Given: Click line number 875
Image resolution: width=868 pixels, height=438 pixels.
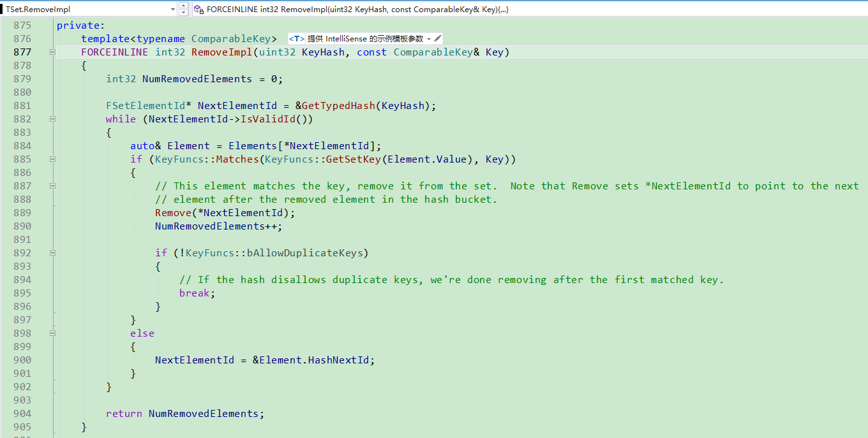Looking at the screenshot, I should (x=22, y=26).
